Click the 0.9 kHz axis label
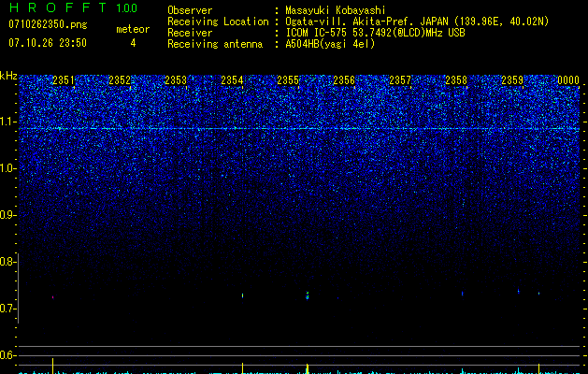The image size is (588, 374). [x=7, y=215]
